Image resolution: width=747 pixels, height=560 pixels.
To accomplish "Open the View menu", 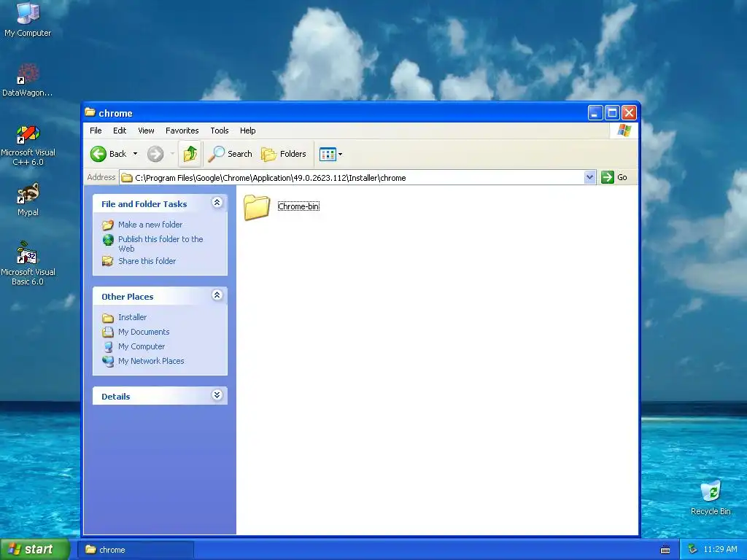I will pos(146,131).
